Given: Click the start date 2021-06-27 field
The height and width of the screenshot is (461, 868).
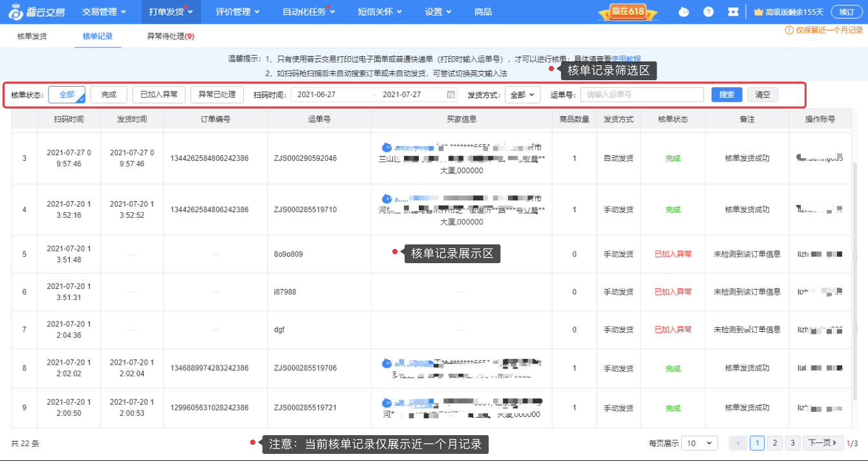Looking at the screenshot, I should [x=316, y=94].
